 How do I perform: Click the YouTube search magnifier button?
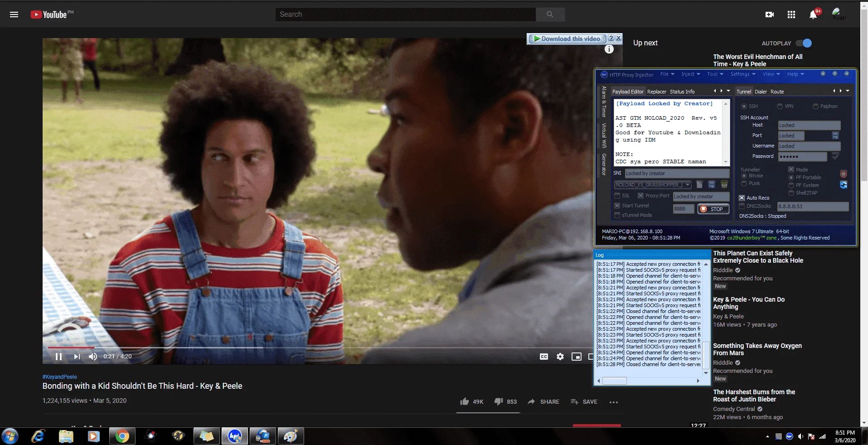click(550, 15)
